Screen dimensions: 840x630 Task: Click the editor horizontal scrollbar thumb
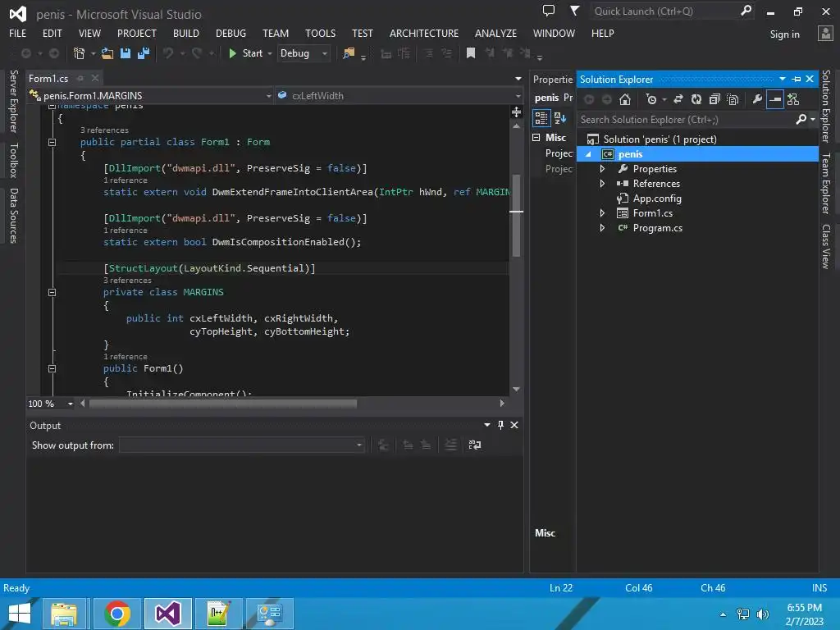point(223,404)
